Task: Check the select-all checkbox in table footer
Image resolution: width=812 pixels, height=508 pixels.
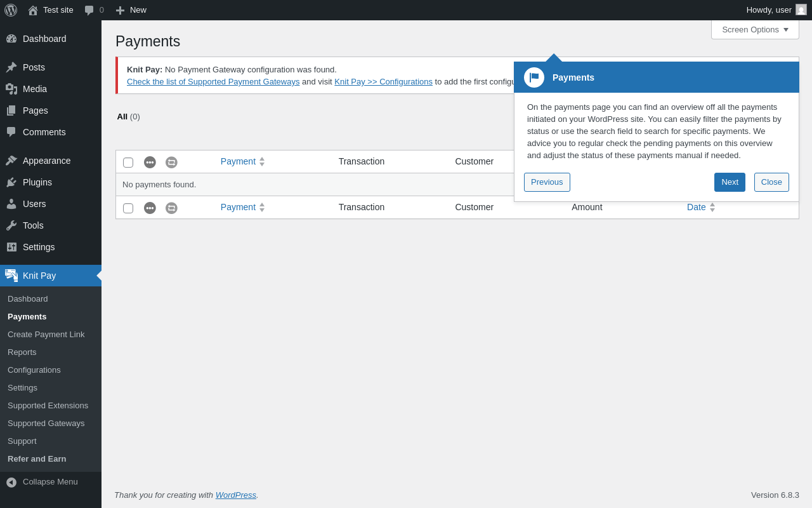Action: click(x=128, y=208)
